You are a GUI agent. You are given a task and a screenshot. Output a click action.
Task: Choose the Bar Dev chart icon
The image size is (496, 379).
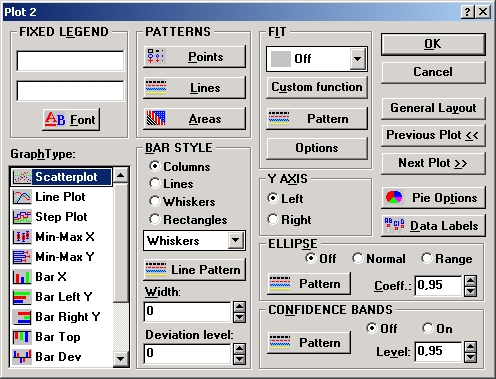click(x=22, y=357)
